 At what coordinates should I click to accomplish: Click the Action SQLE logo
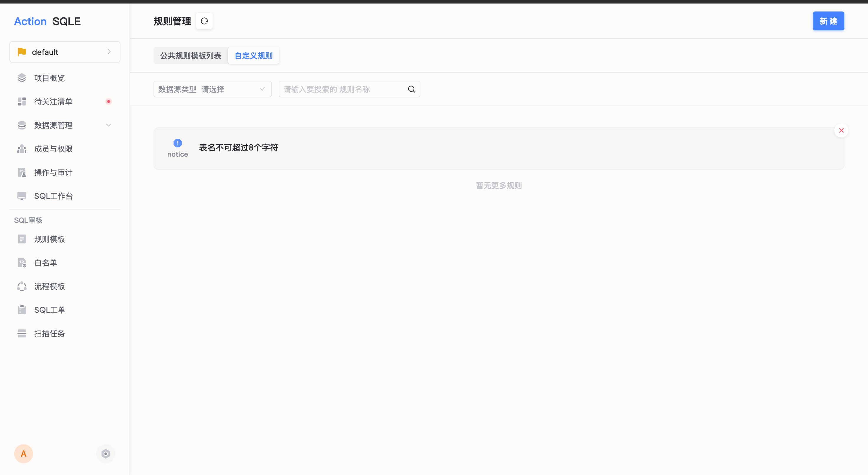pyautogui.click(x=47, y=21)
